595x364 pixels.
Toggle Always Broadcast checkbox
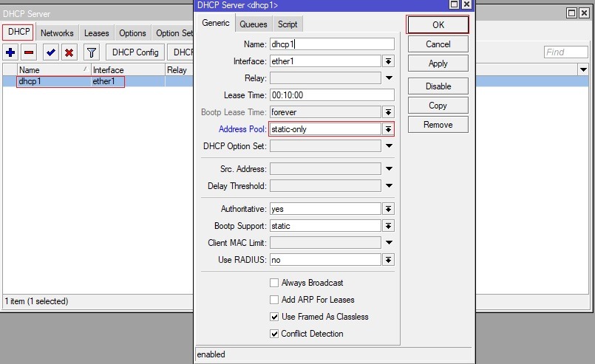pyautogui.click(x=274, y=283)
